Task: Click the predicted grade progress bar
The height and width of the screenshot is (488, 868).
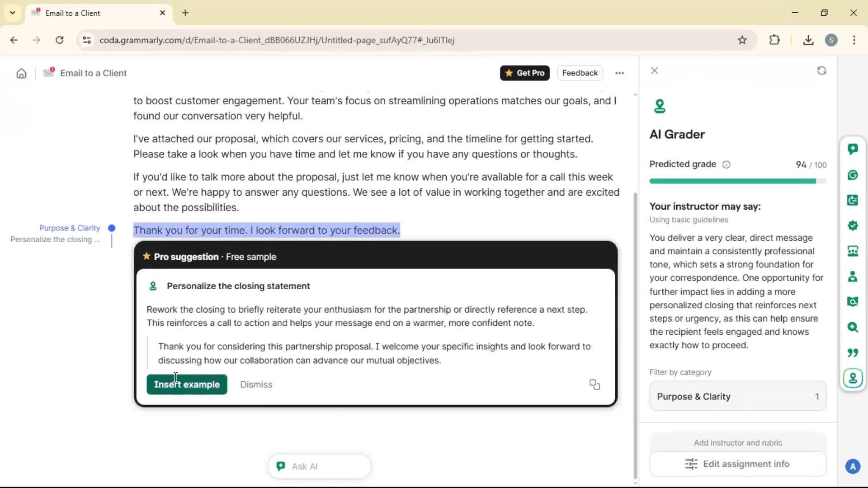Action: pos(737,181)
